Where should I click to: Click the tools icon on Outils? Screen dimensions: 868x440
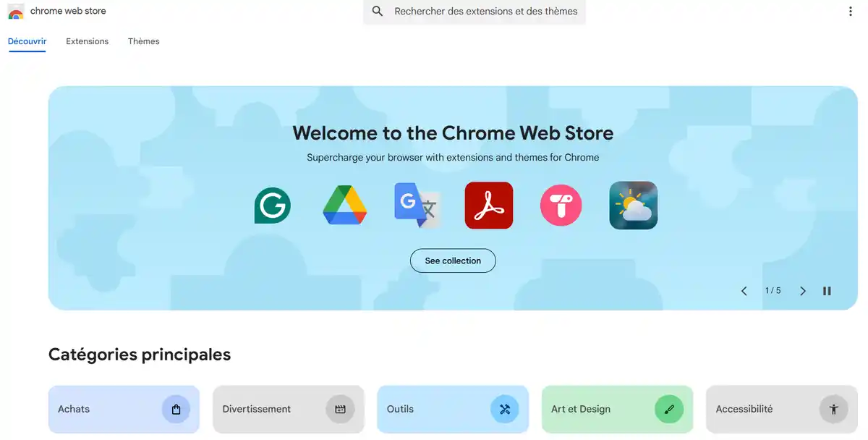[505, 410]
